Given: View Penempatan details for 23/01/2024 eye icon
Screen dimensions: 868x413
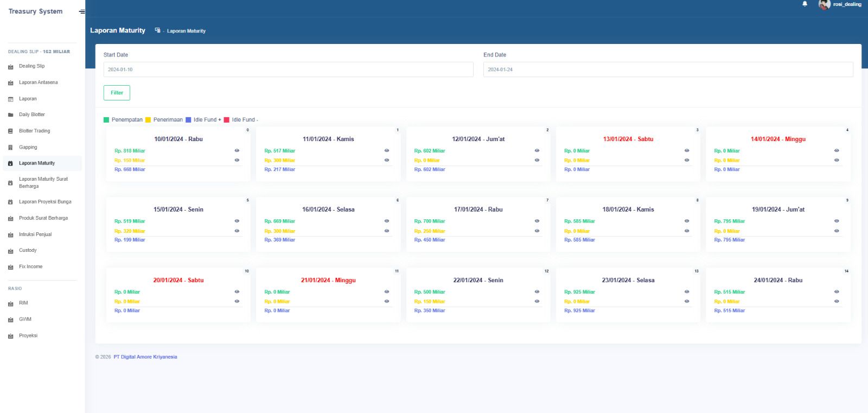Looking at the screenshot, I should [686, 291].
